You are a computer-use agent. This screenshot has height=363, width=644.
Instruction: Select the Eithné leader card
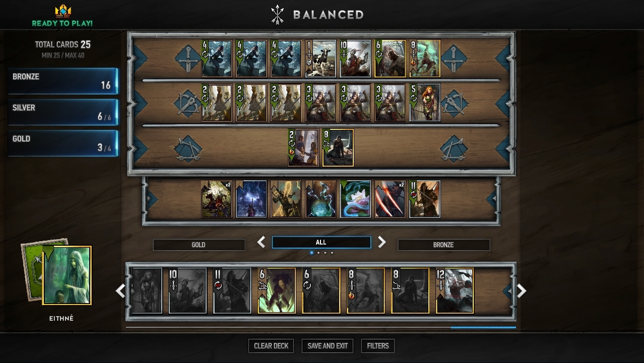point(67,275)
